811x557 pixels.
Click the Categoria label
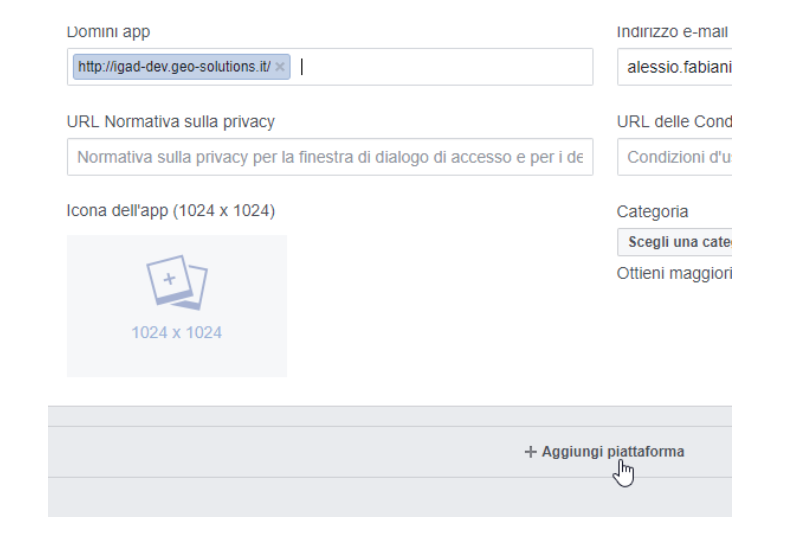[x=652, y=212]
